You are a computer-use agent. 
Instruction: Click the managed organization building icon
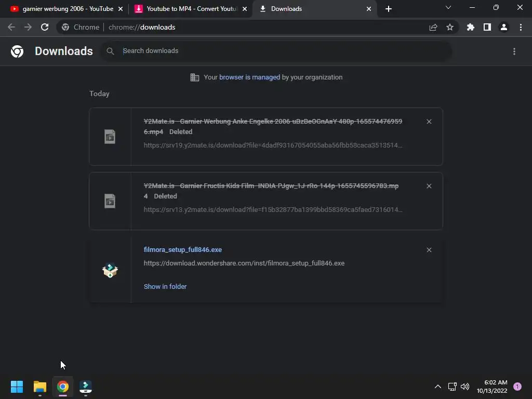[x=195, y=77]
